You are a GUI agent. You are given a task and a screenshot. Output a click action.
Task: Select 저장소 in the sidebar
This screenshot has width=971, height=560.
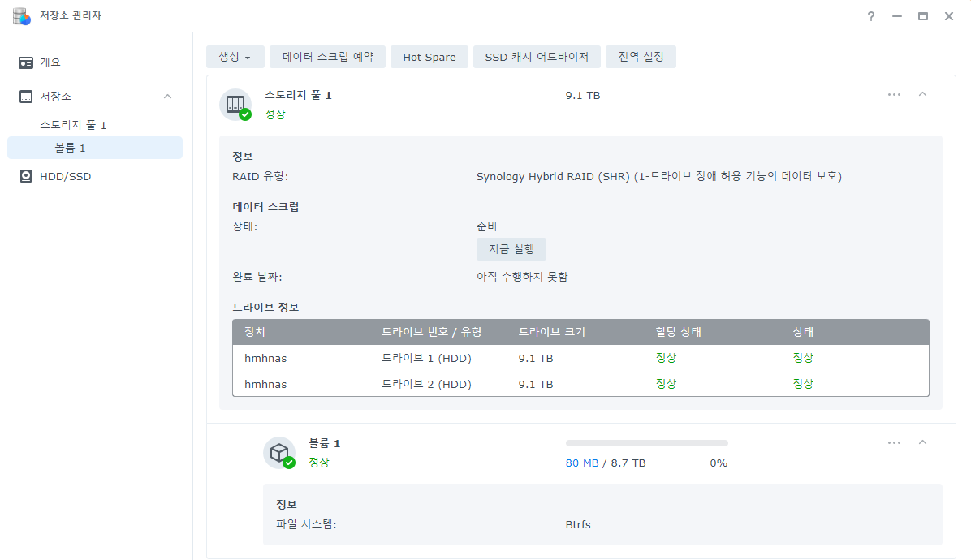[x=56, y=97]
